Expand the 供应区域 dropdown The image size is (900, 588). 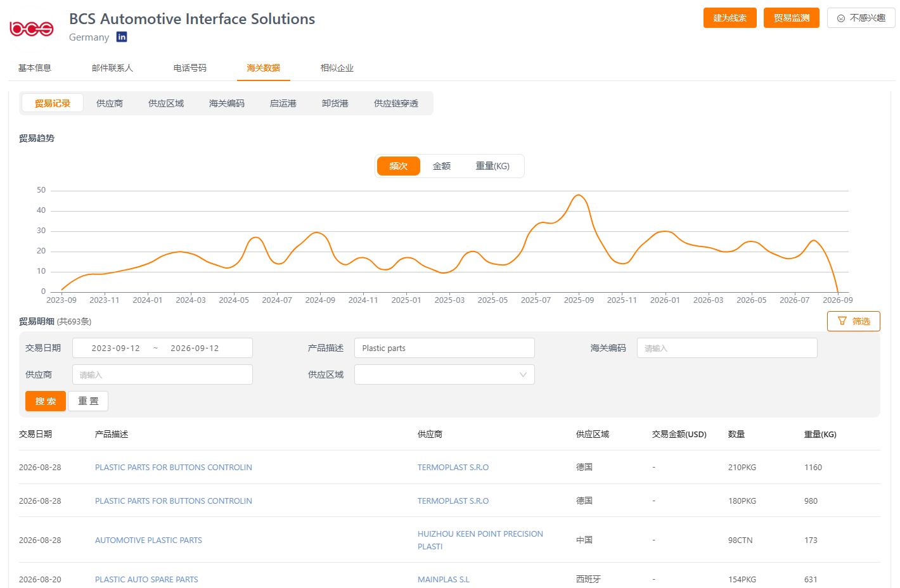444,374
